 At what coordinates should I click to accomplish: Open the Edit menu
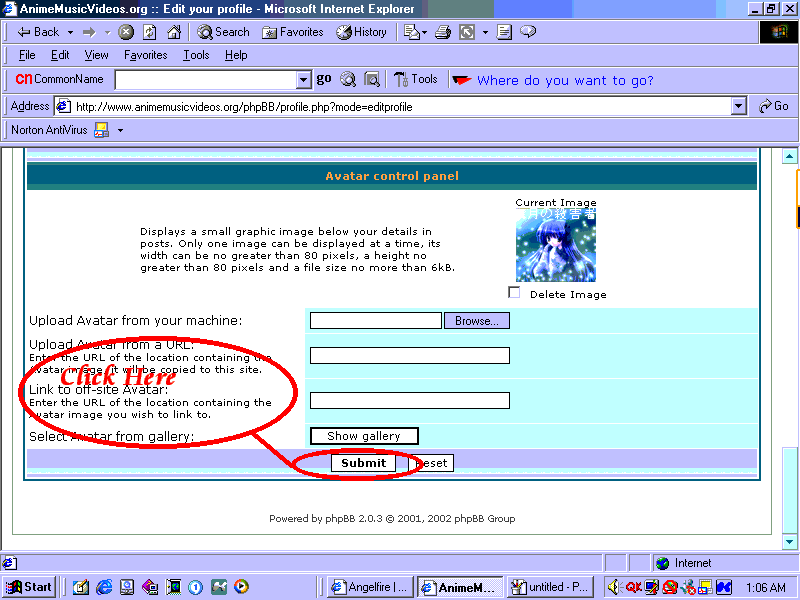(x=60, y=55)
